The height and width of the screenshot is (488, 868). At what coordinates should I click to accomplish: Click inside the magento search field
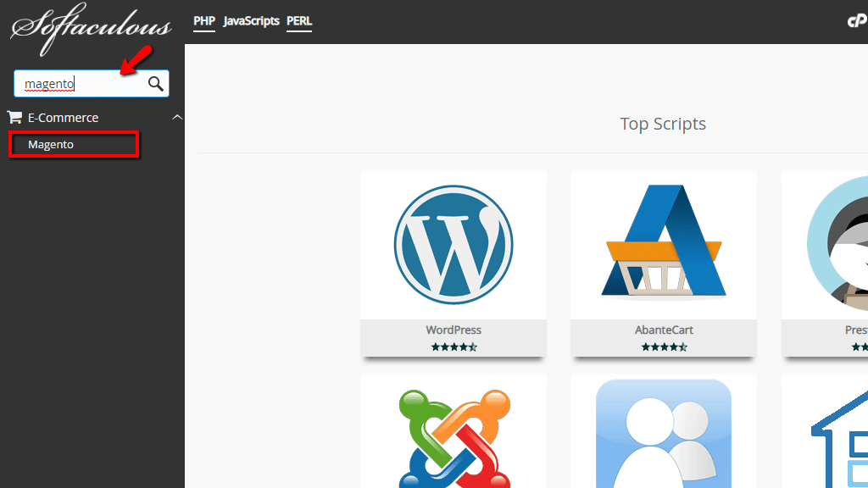tap(76, 83)
